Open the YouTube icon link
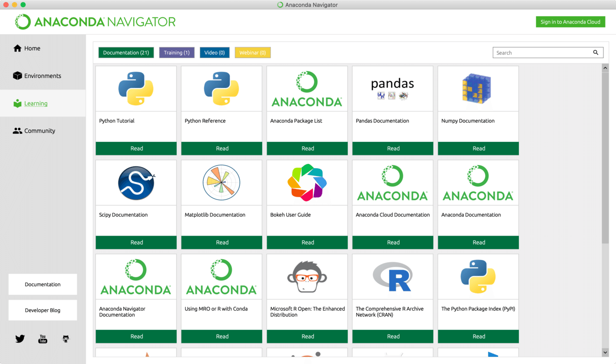 [x=43, y=339]
